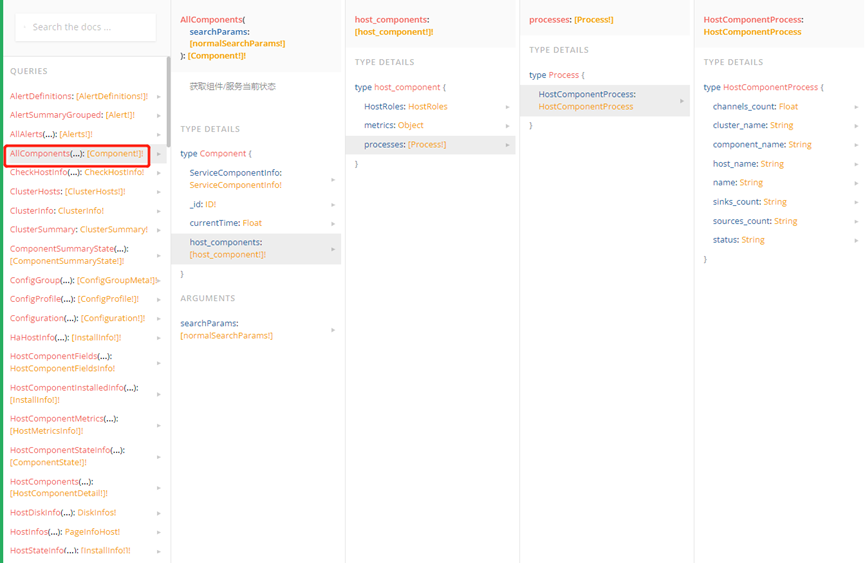Select the component_name String field
This screenshot has height=563, width=865.
[x=762, y=144]
